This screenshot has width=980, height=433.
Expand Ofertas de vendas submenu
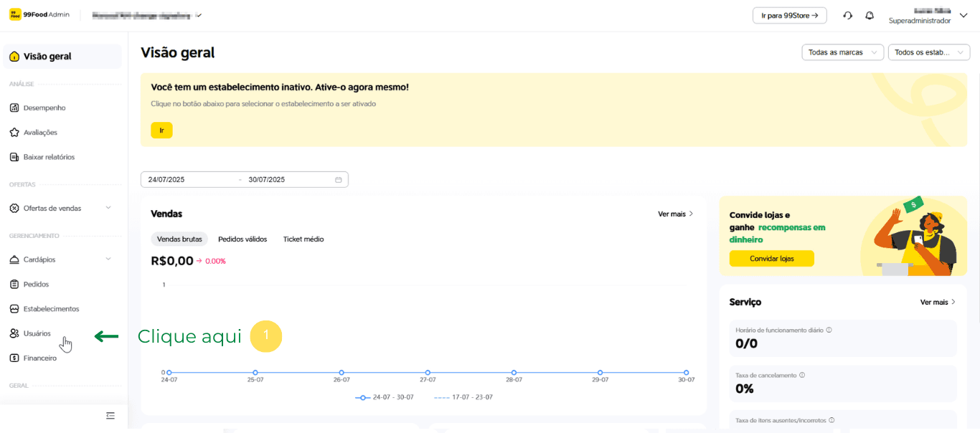(x=108, y=209)
